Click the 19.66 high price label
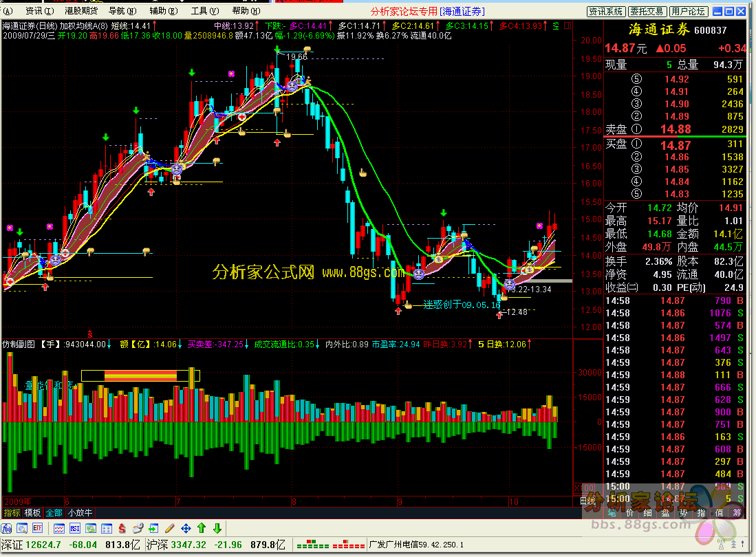The width and height of the screenshot is (756, 557). [296, 57]
